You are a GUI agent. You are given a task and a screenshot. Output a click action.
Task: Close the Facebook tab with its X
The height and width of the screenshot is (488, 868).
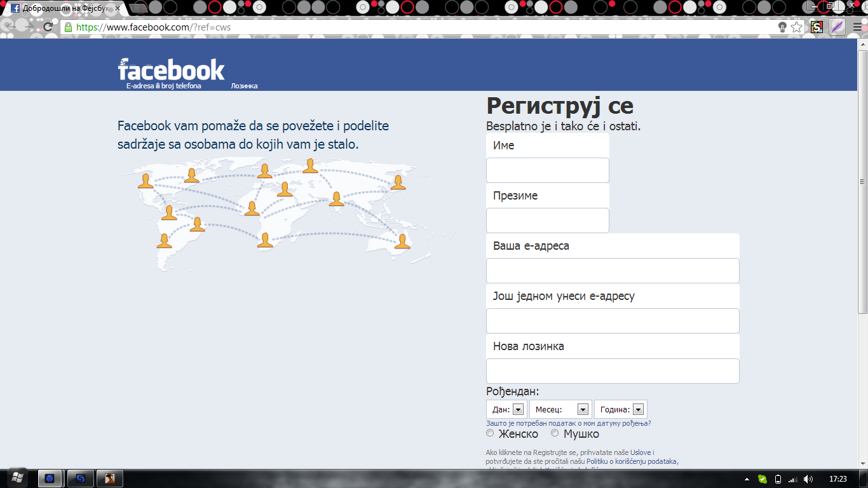[x=117, y=9]
